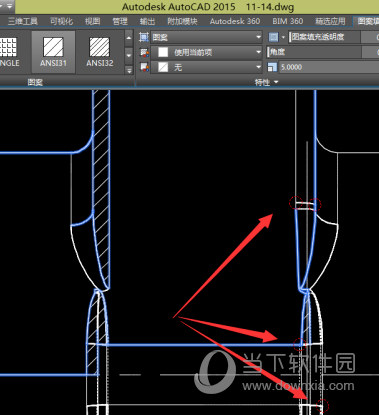The width and height of the screenshot is (379, 415).
Task: Click the 图案填充透明度 slider field
Action: 325,37
